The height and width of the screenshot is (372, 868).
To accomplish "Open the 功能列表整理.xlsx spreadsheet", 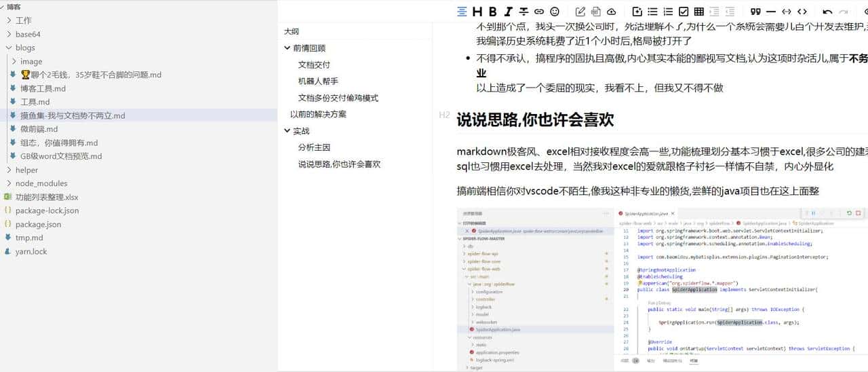I will pos(47,197).
